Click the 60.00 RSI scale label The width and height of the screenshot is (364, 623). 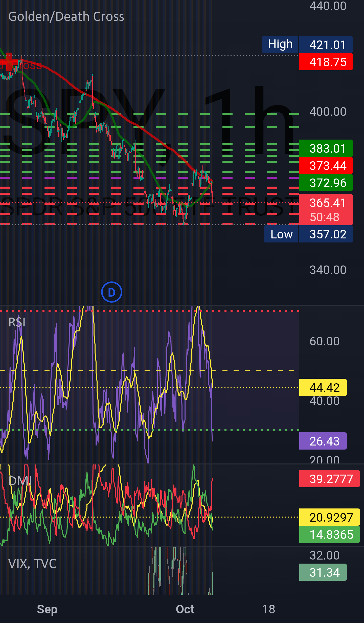325,341
